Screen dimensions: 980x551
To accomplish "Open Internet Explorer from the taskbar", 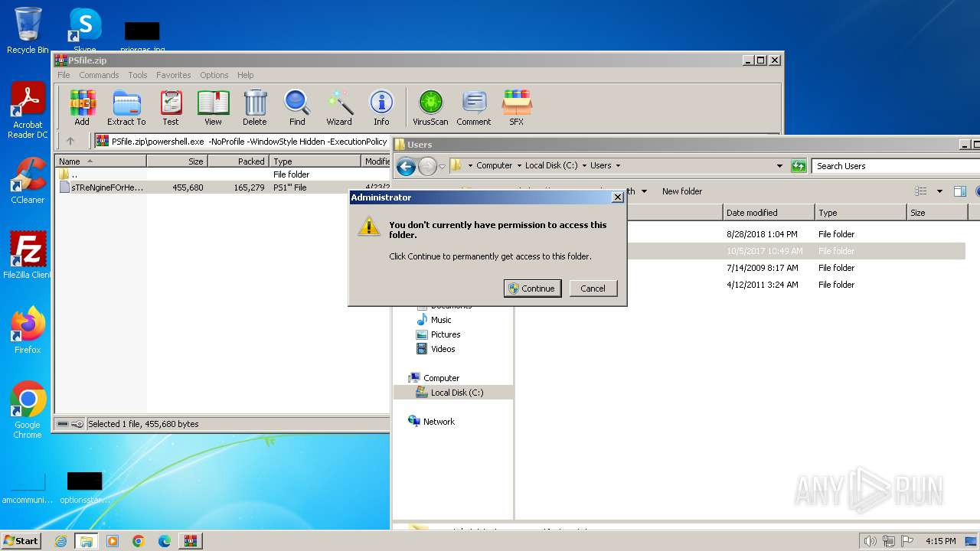I will tap(60, 541).
